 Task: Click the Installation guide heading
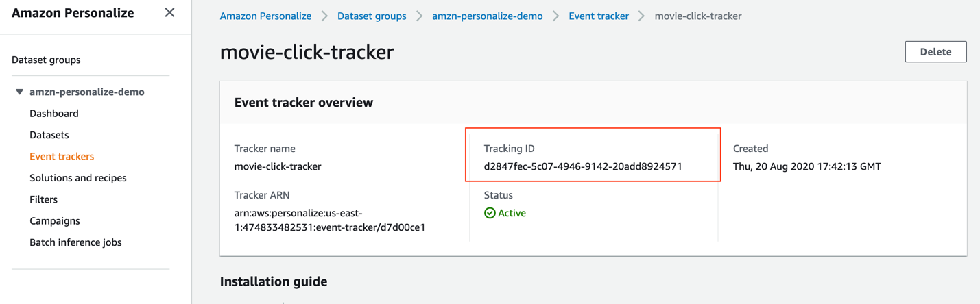(274, 281)
